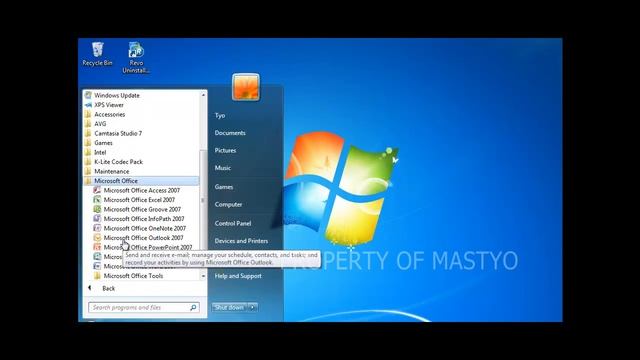
Task: Open Help and Support
Action: point(238,276)
